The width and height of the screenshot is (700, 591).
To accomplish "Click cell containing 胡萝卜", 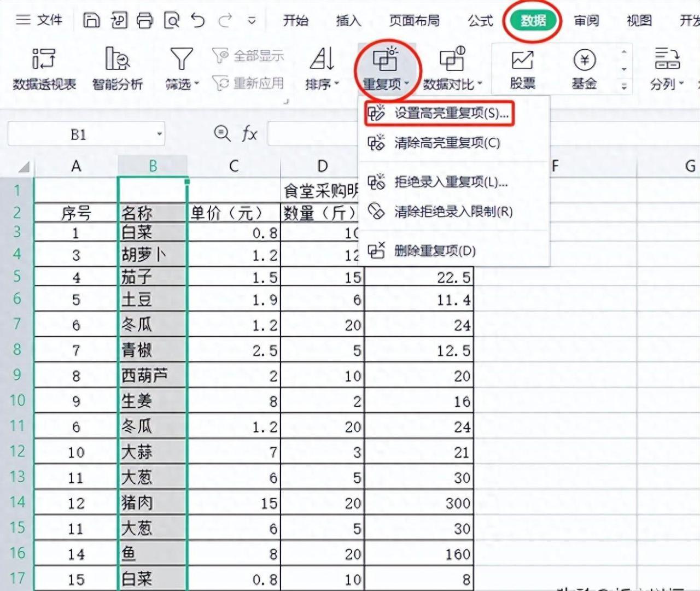I will coord(153,255).
